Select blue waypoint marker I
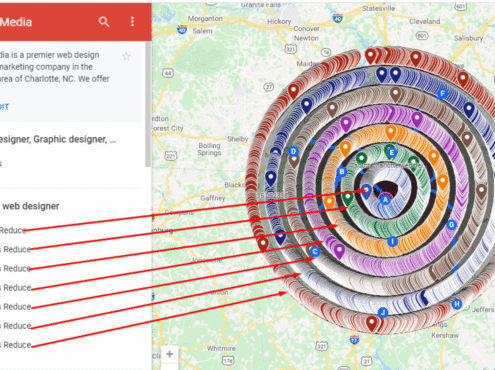Image resolution: width=495 pixels, height=370 pixels. (x=392, y=242)
